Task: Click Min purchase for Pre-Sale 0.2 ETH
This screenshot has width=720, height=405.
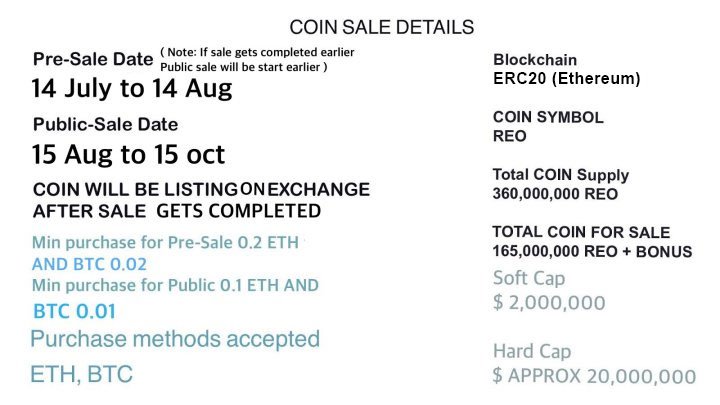Action: (x=165, y=242)
